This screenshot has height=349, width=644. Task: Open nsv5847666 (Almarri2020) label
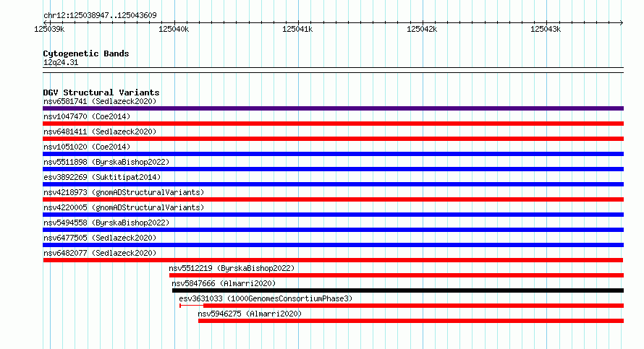coord(224,283)
